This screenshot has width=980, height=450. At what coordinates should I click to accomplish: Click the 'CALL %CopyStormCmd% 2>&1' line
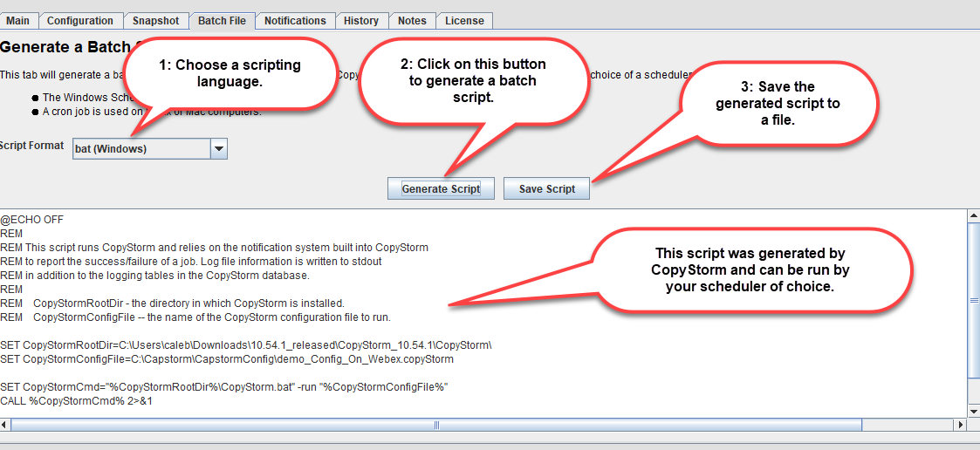point(76,401)
